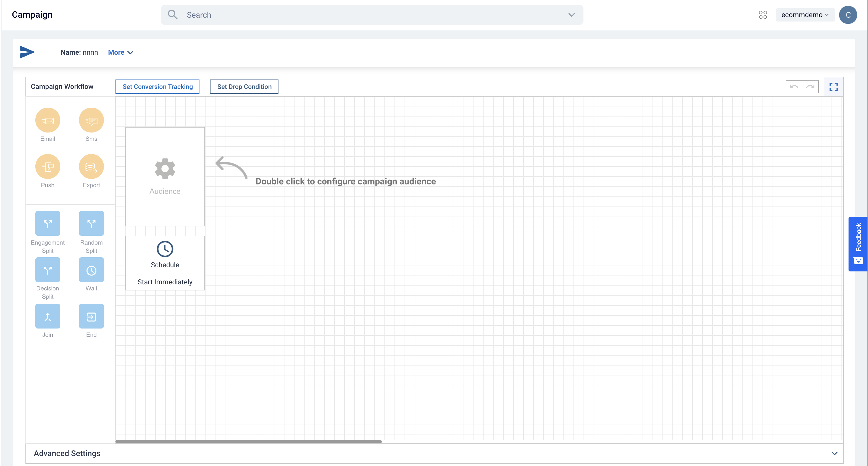Choose the Export node icon
Image resolution: width=868 pixels, height=466 pixels.
[91, 167]
